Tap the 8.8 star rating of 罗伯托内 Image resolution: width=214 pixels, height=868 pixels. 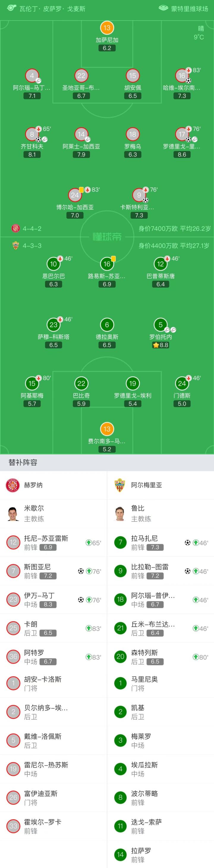[x=160, y=345]
